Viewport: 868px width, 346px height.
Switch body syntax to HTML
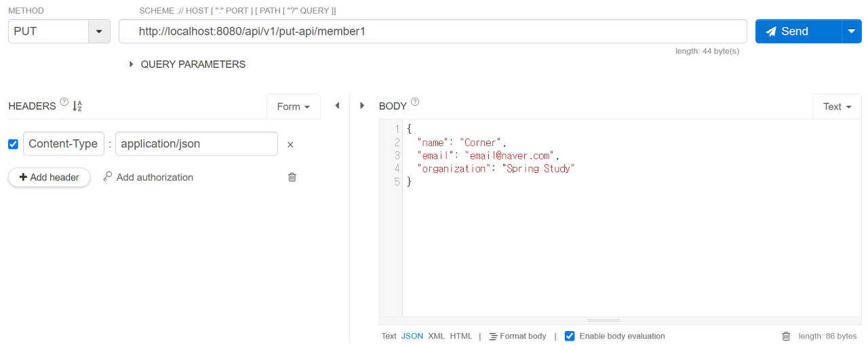click(461, 336)
